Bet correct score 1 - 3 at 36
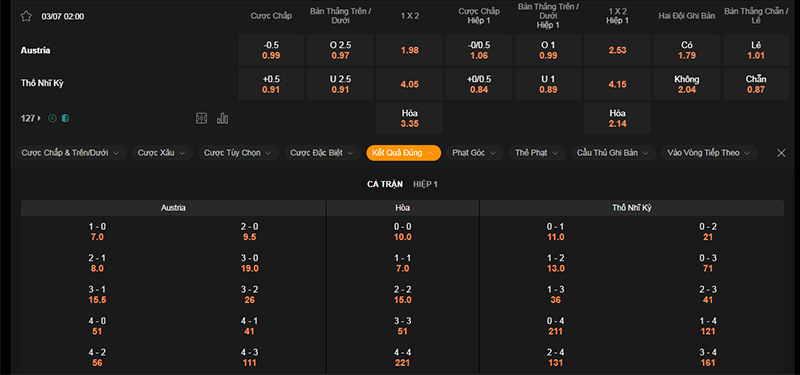 pyautogui.click(x=556, y=294)
